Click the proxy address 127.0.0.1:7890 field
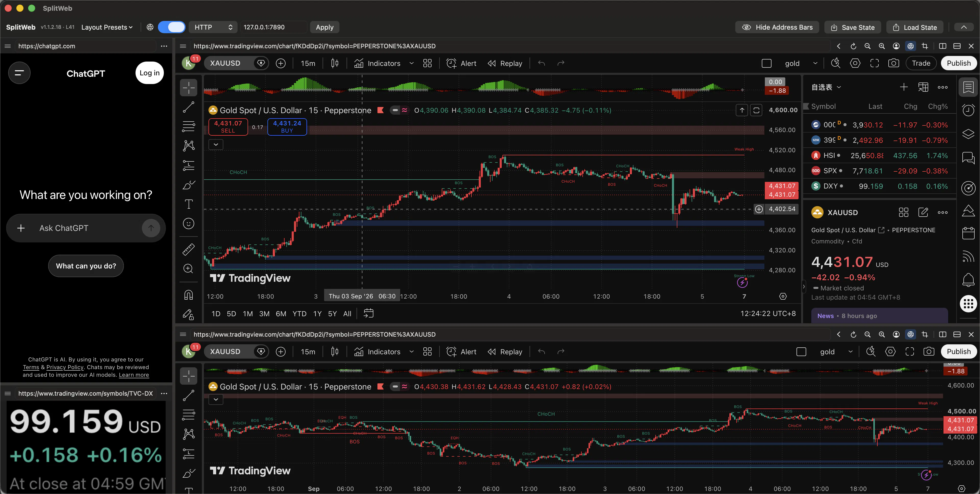Image resolution: width=980 pixels, height=494 pixels. 274,27
